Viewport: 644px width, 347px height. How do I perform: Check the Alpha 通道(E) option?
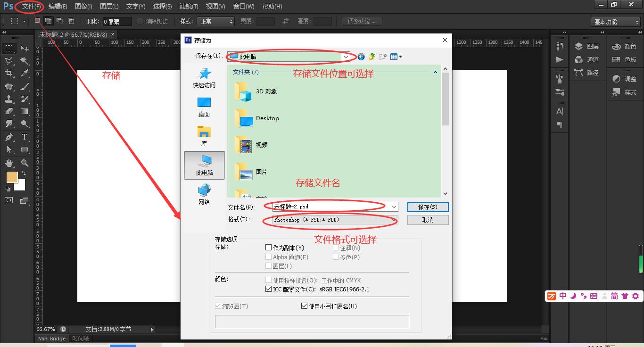[269, 256]
